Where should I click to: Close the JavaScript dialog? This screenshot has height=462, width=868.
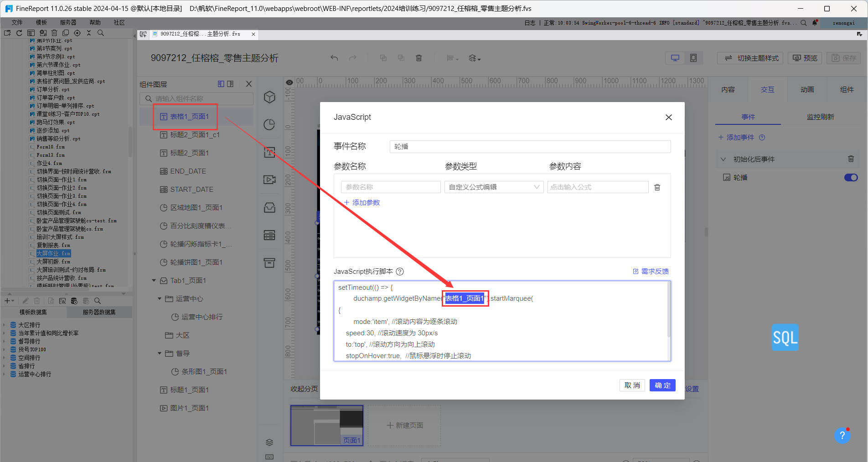pyautogui.click(x=669, y=118)
